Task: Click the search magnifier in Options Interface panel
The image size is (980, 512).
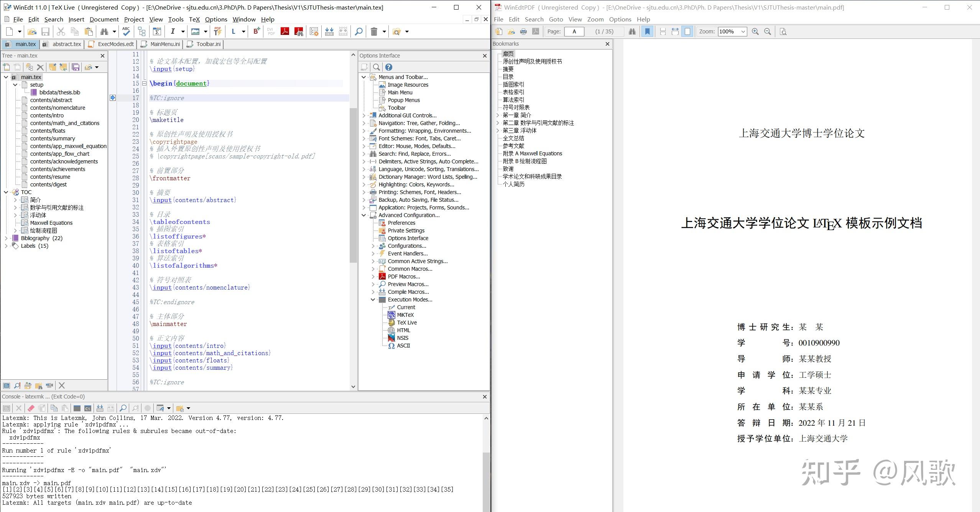Action: [377, 67]
